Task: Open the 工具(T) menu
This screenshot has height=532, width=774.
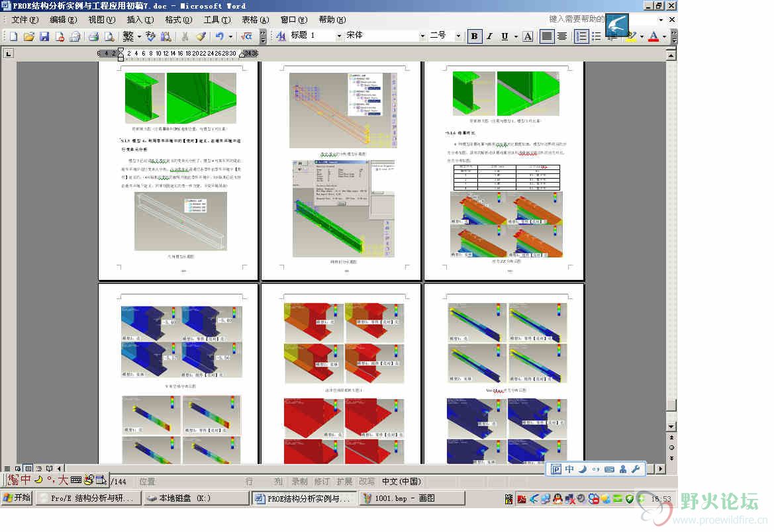Action: [217, 20]
